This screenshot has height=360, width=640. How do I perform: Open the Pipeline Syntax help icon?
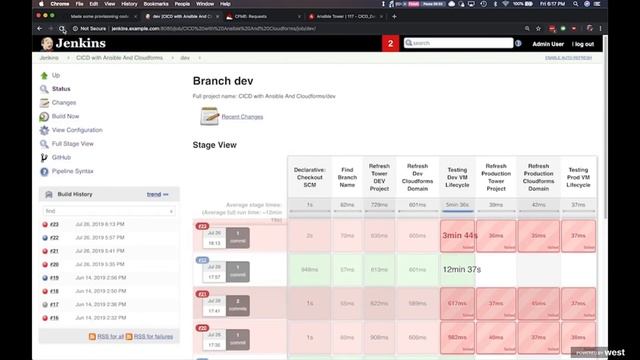[x=44, y=171]
